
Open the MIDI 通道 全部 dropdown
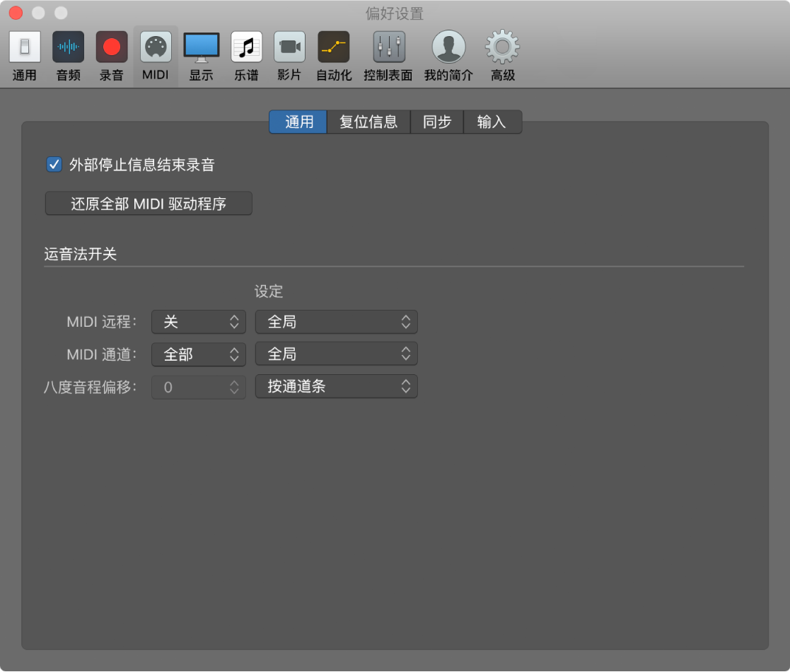(199, 354)
